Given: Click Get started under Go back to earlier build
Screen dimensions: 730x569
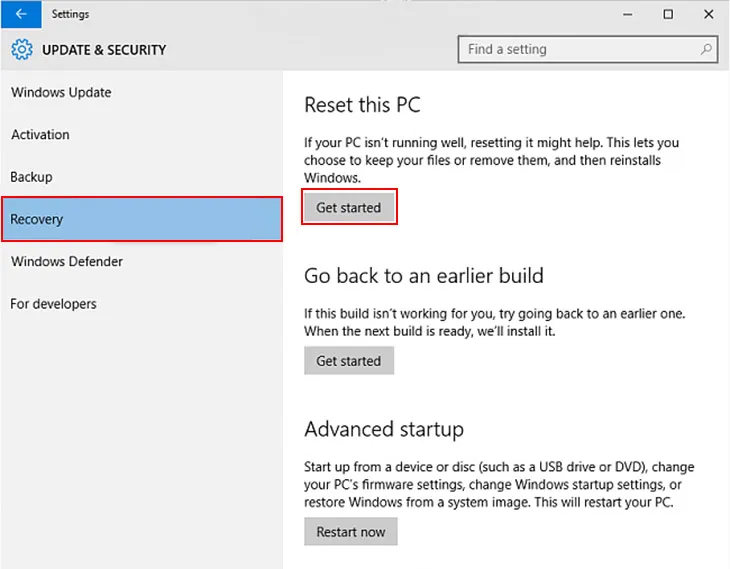Looking at the screenshot, I should (349, 361).
